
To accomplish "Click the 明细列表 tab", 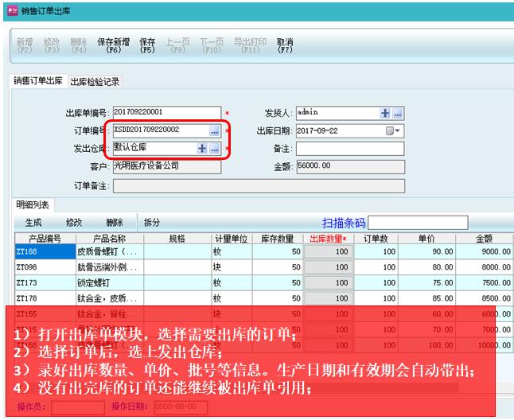I will [x=33, y=205].
